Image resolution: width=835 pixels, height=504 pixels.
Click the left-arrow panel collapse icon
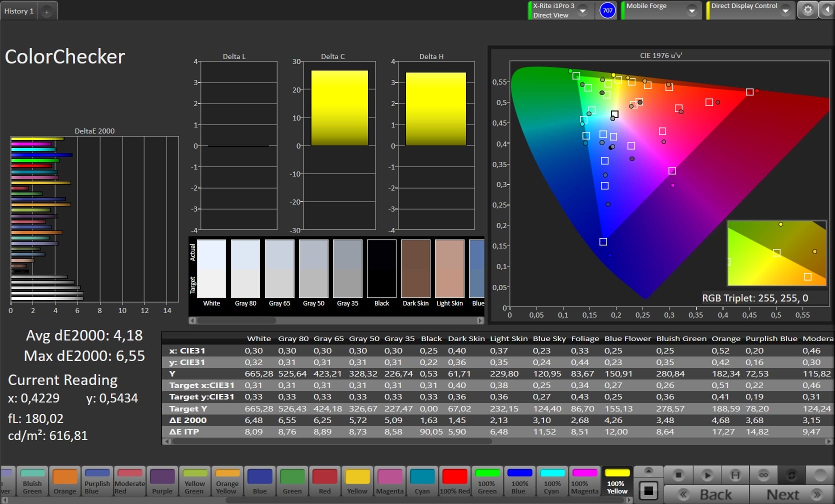click(x=827, y=10)
